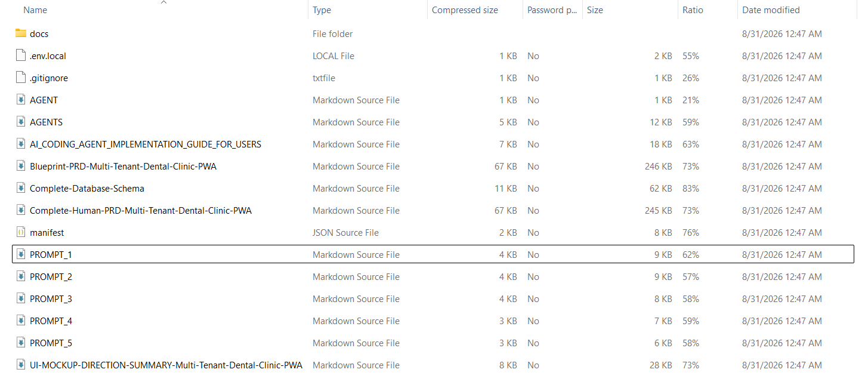Select the AGENT file name

44,100
